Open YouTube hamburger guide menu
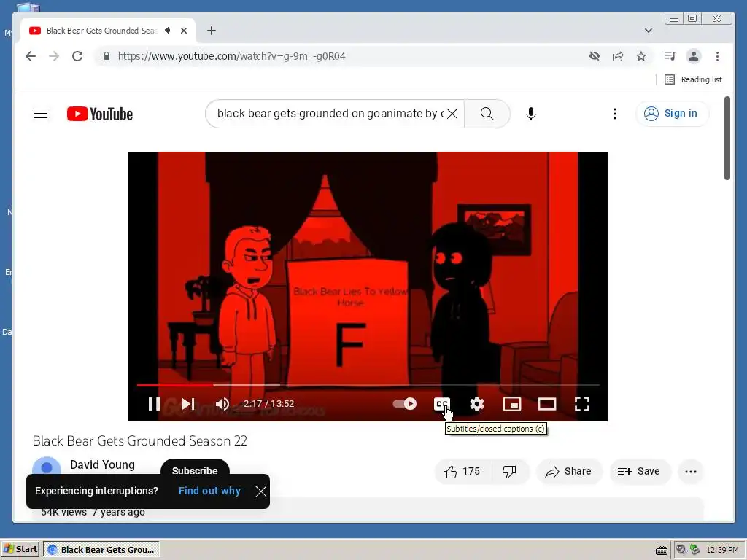 coord(41,113)
